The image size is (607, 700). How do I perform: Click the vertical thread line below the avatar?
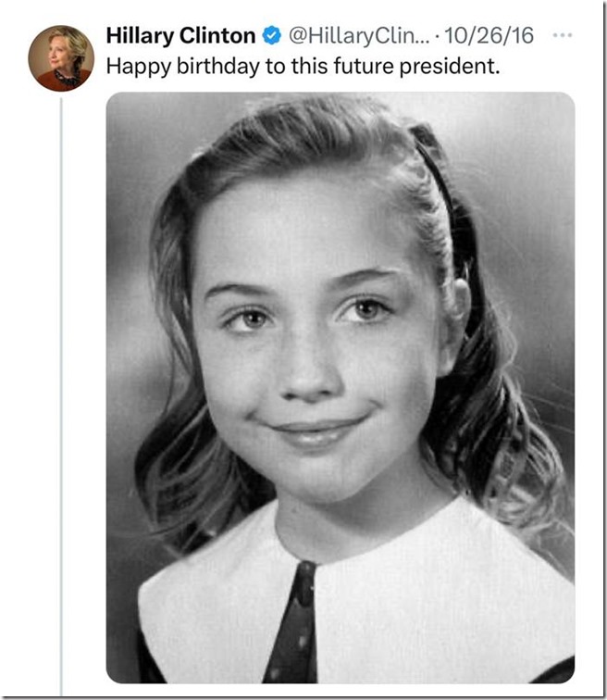click(x=61, y=389)
